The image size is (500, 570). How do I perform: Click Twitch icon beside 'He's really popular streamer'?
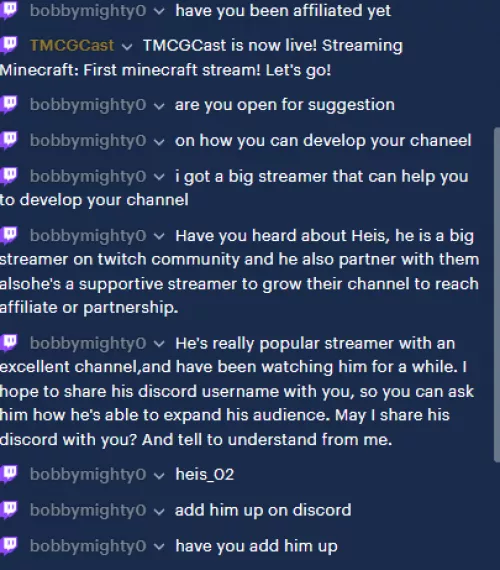(9, 343)
